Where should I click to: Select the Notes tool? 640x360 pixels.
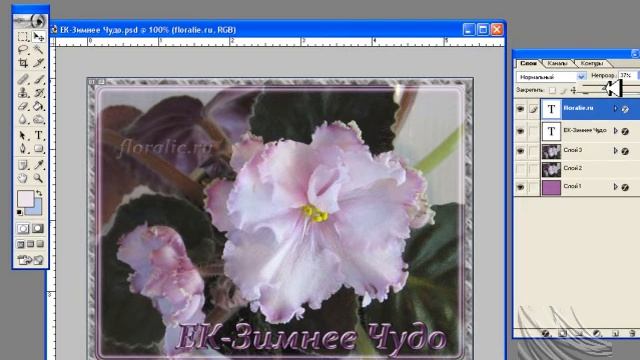click(x=23, y=164)
